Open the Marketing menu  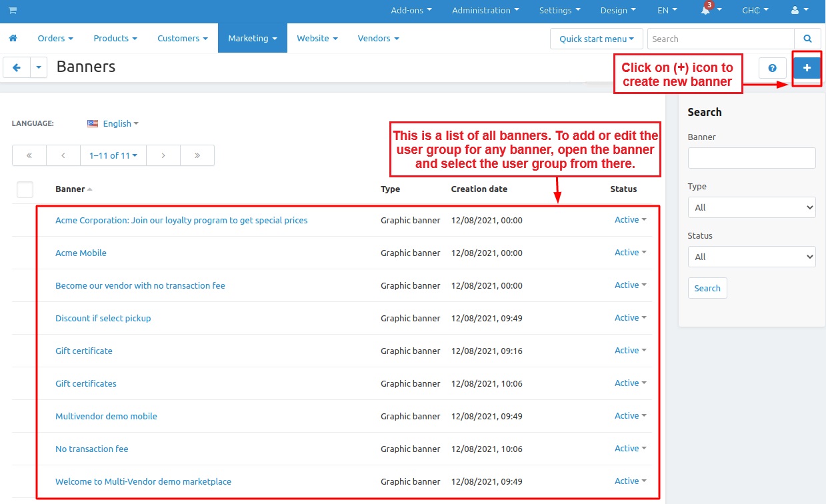pos(252,39)
